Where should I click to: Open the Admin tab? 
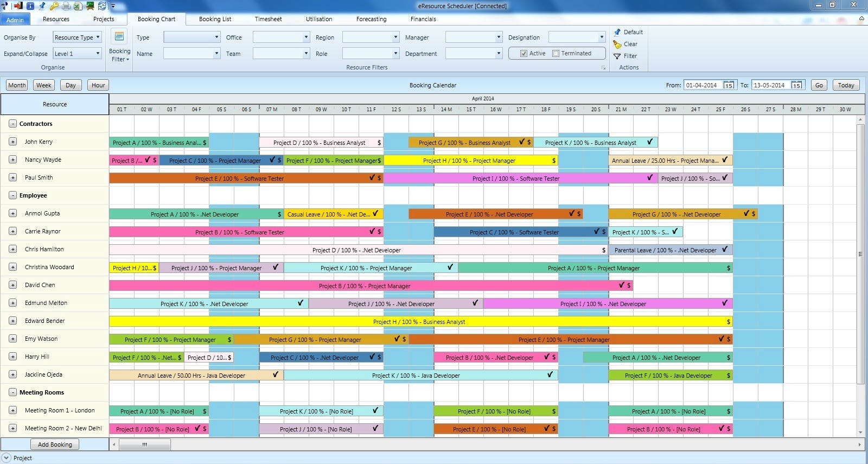[15, 20]
